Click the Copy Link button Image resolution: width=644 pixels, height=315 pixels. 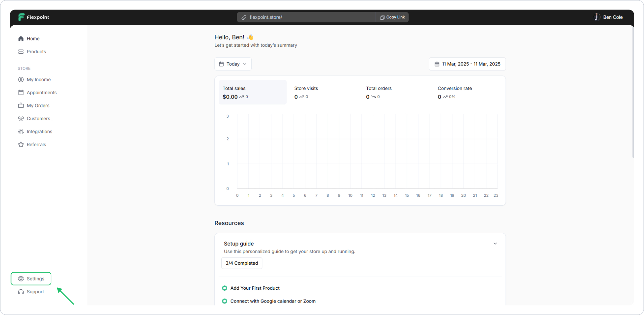[392, 17]
